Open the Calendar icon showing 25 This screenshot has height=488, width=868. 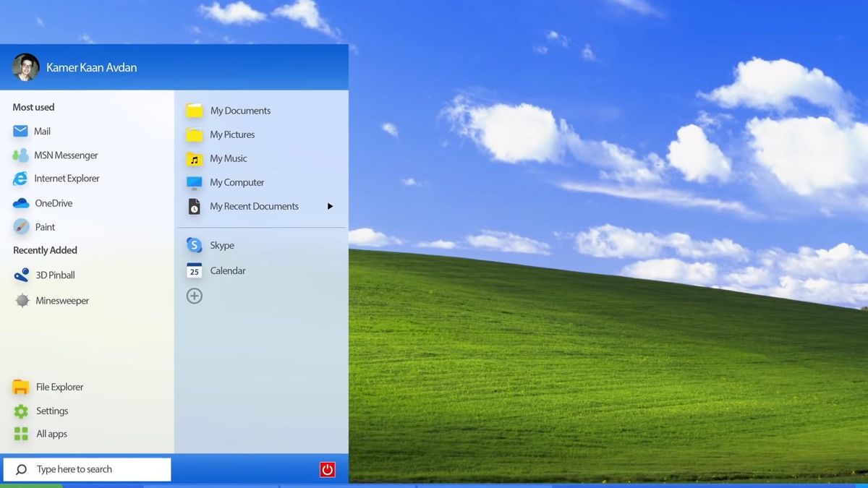(194, 270)
